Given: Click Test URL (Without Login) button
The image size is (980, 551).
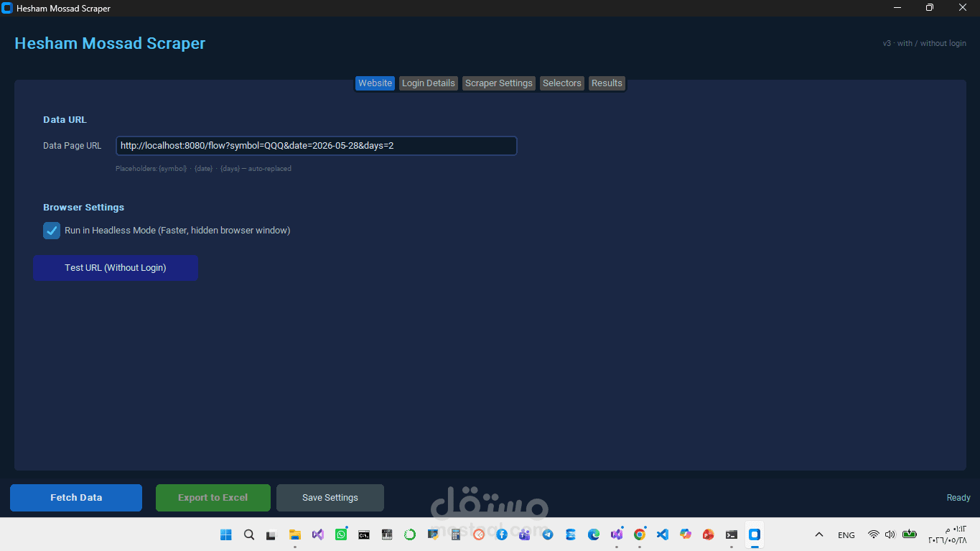Looking at the screenshot, I should (x=116, y=268).
